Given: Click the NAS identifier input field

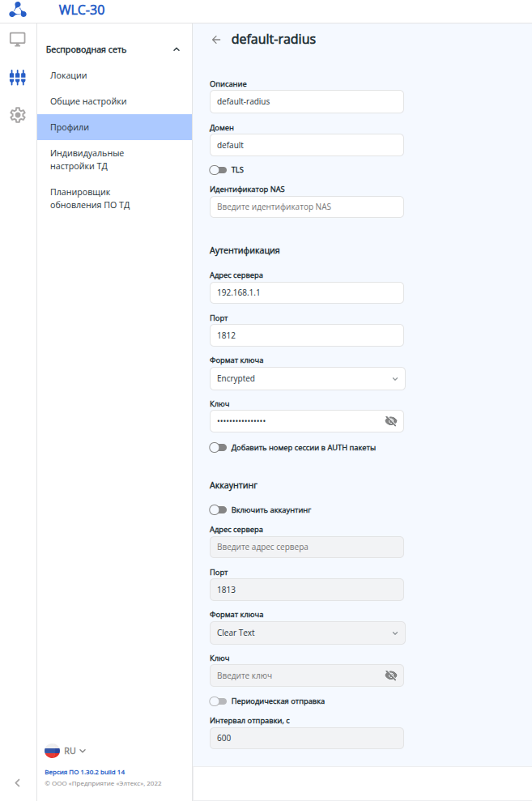Looking at the screenshot, I should coord(306,207).
